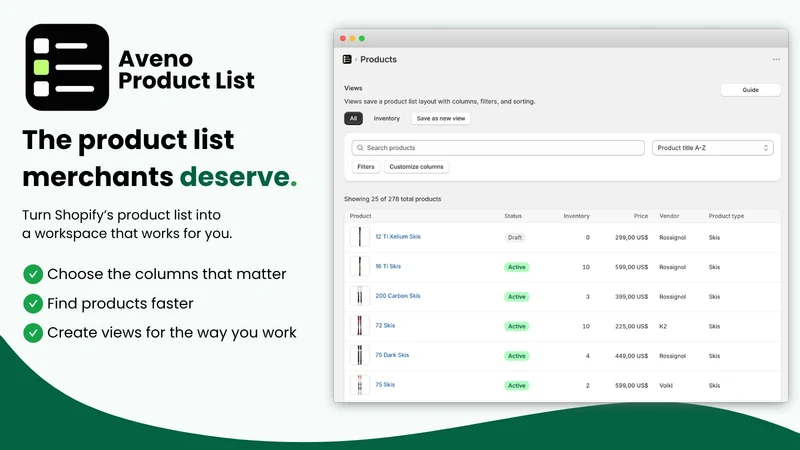Click the 200 Carbon Skis thumbnail
The height and width of the screenshot is (450, 800).
(x=360, y=296)
